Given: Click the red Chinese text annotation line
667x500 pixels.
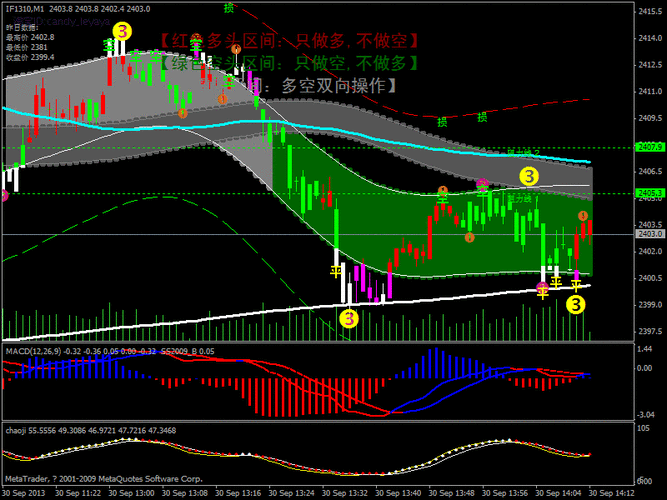Looking at the screenshot, I should (288, 40).
